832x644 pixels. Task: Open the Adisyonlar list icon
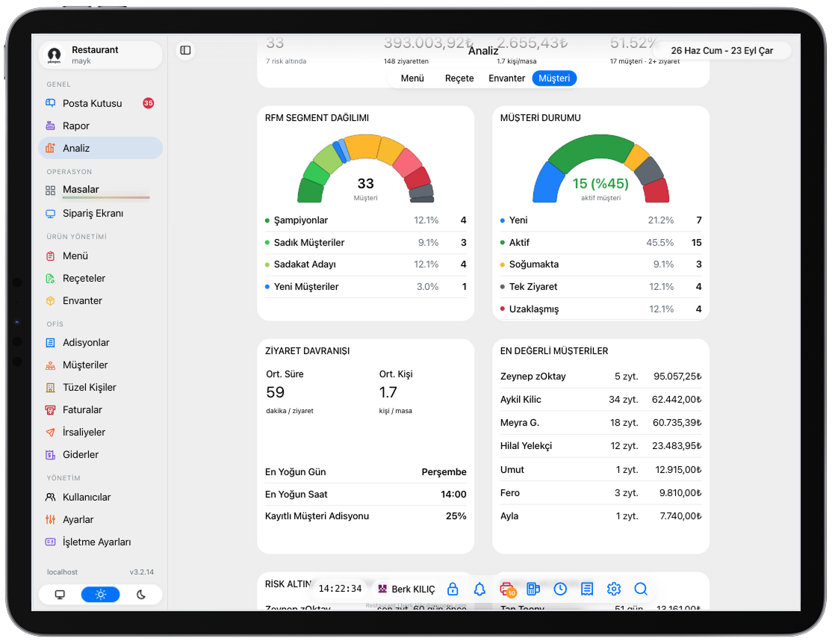click(50, 342)
